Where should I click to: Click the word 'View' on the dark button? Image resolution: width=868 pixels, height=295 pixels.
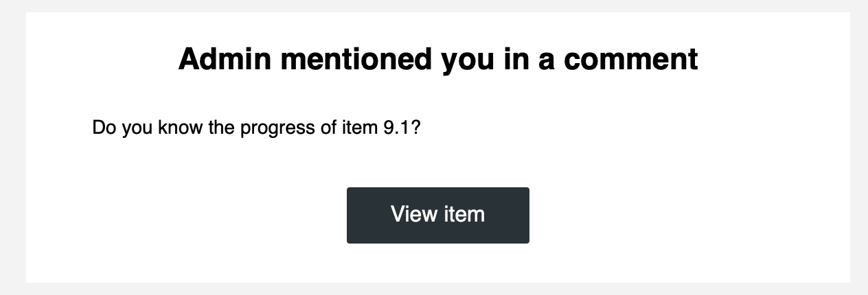pyautogui.click(x=411, y=214)
